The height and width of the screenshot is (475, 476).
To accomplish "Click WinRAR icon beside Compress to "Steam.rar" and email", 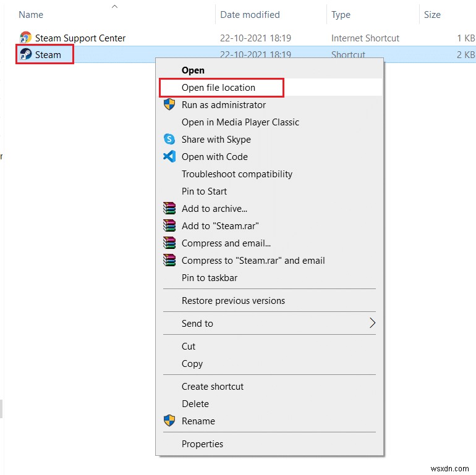I will (169, 260).
